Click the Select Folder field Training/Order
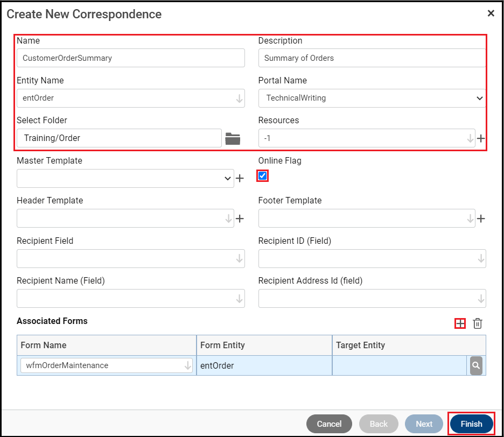 pyautogui.click(x=119, y=138)
